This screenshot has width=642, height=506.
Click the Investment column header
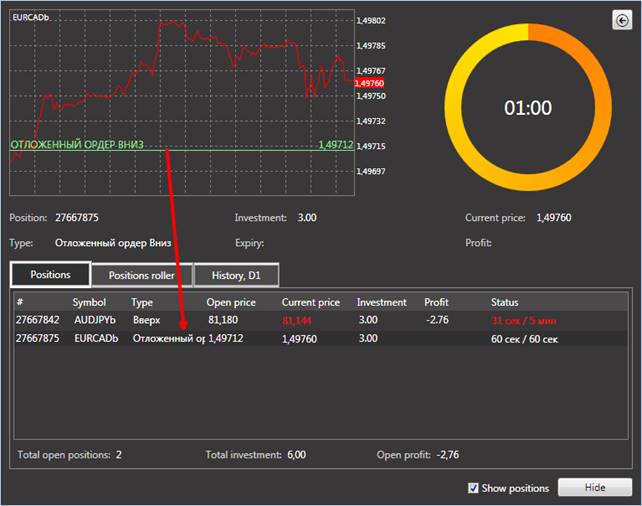point(382,302)
